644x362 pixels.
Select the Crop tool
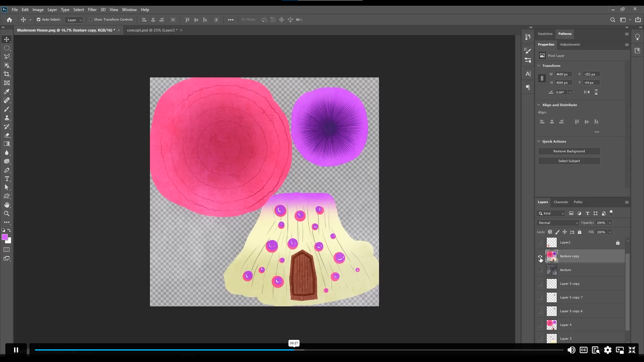[x=7, y=74]
